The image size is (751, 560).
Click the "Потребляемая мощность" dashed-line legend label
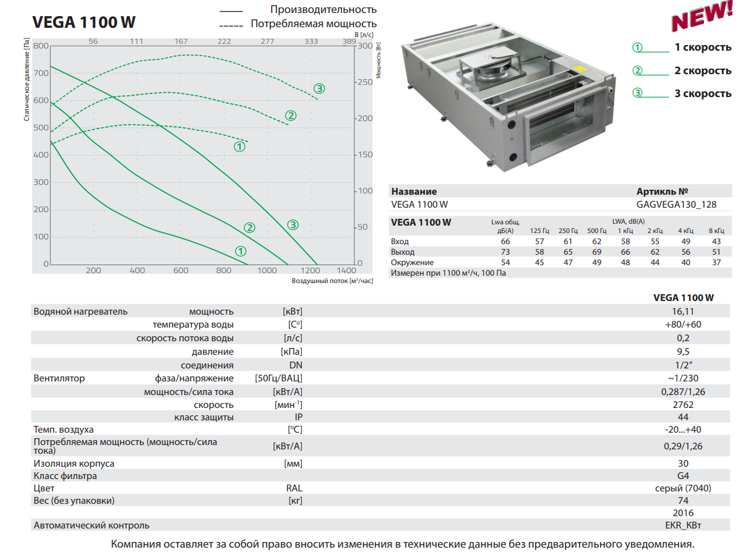pyautogui.click(x=314, y=24)
